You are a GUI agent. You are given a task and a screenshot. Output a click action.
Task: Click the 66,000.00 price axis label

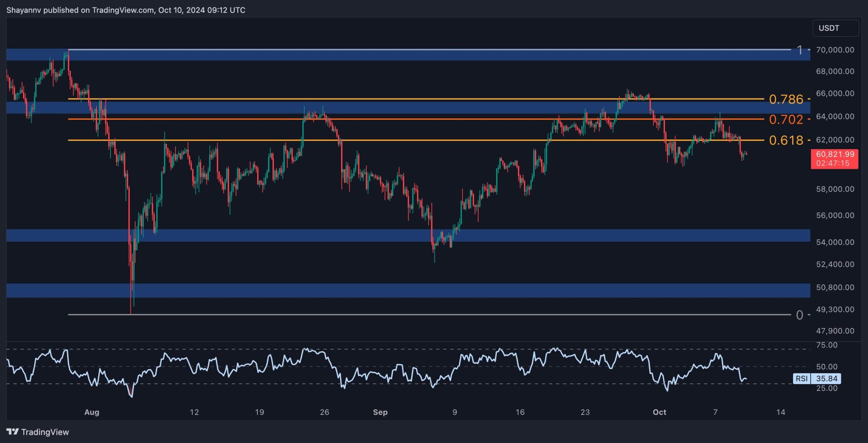click(x=835, y=93)
